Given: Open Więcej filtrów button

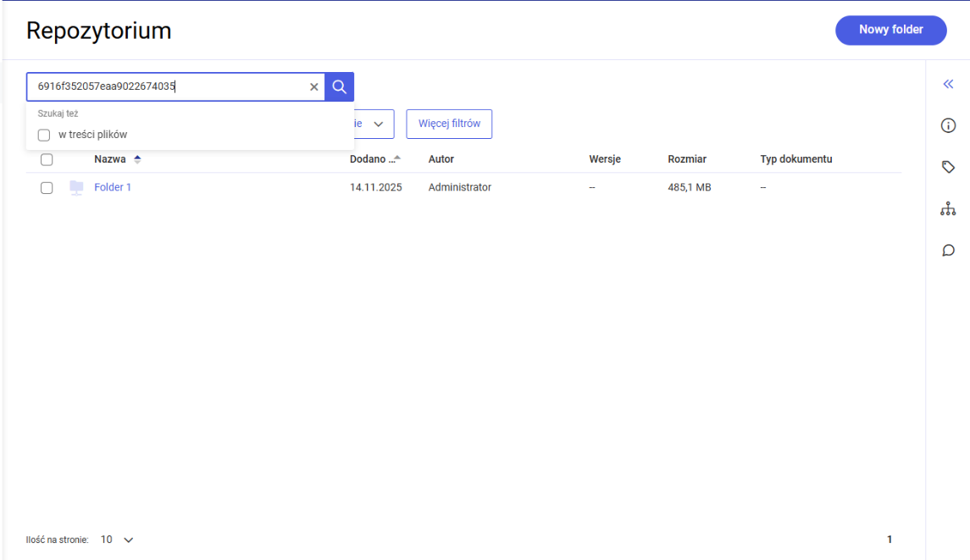Looking at the screenshot, I should [449, 124].
